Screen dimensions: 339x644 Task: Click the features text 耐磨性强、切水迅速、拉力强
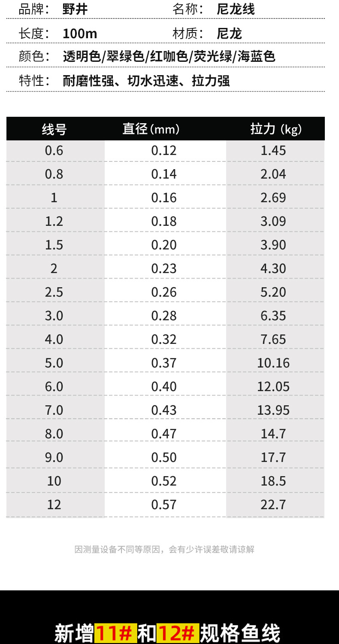tap(146, 81)
